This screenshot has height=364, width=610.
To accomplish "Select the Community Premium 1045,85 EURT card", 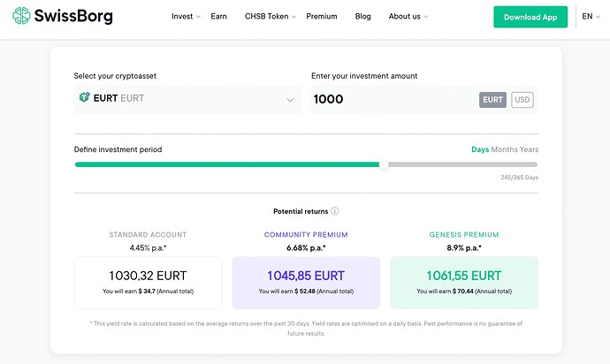I will coord(306,283).
